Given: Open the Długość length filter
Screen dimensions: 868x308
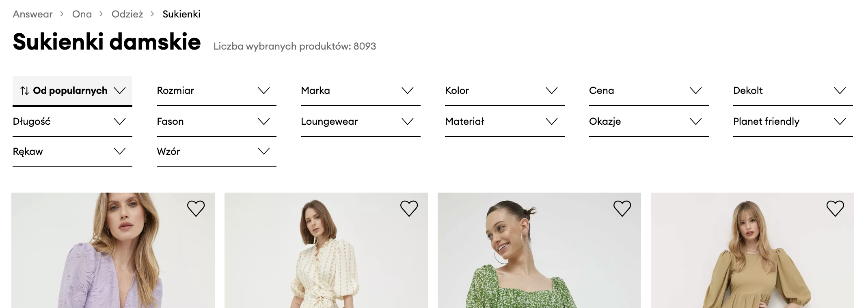Looking at the screenshot, I should pyautogui.click(x=72, y=121).
